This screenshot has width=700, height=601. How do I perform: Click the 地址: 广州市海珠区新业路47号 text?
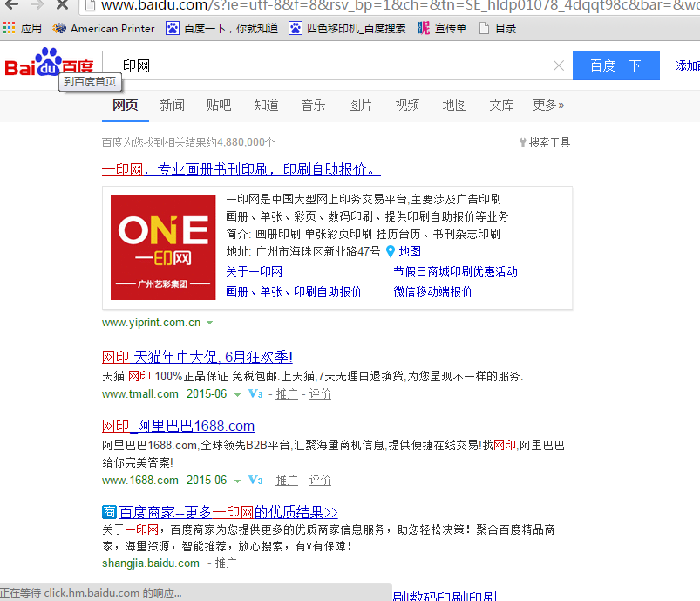(x=303, y=251)
